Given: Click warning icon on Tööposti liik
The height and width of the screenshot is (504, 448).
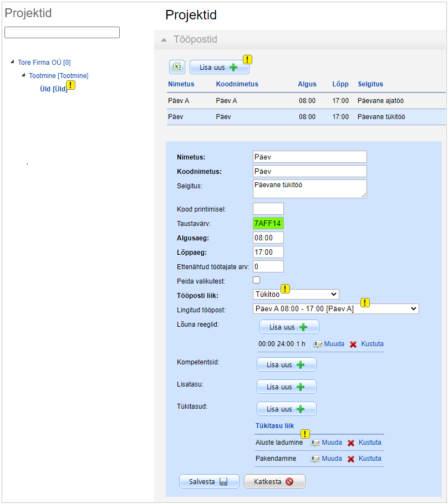Looking at the screenshot, I should tap(285, 289).
